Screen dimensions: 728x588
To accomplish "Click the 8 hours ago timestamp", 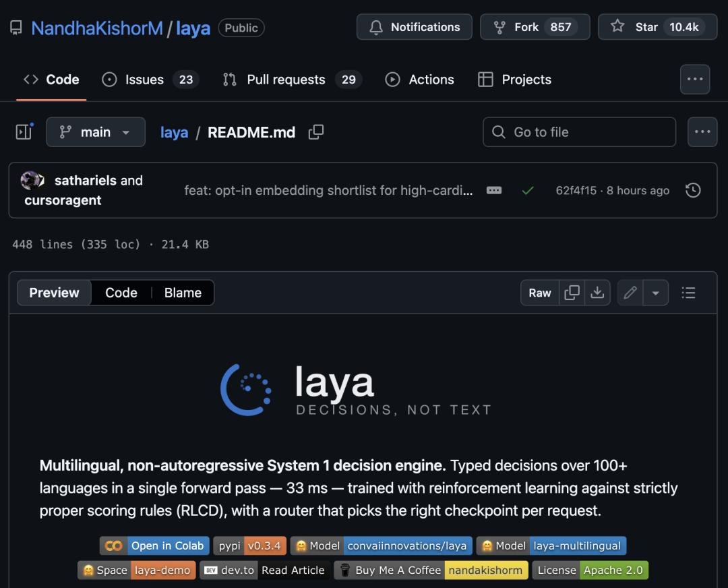I will pos(638,190).
